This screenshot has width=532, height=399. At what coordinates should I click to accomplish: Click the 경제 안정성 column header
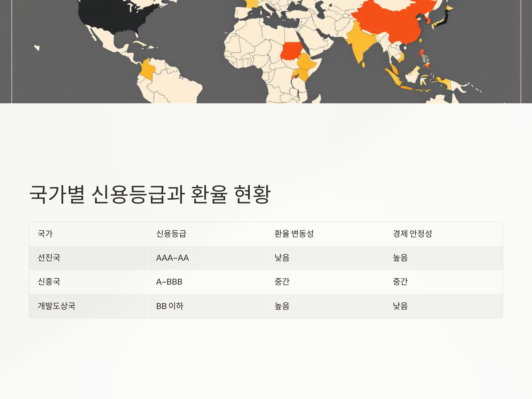[412, 234]
